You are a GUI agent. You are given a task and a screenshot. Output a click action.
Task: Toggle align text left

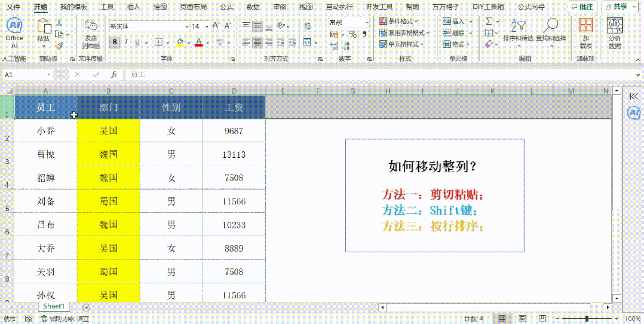246,42
